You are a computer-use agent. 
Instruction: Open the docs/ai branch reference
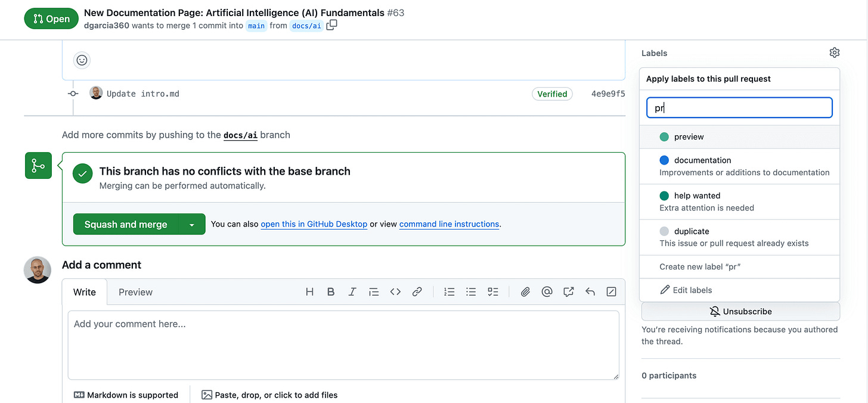pos(306,26)
